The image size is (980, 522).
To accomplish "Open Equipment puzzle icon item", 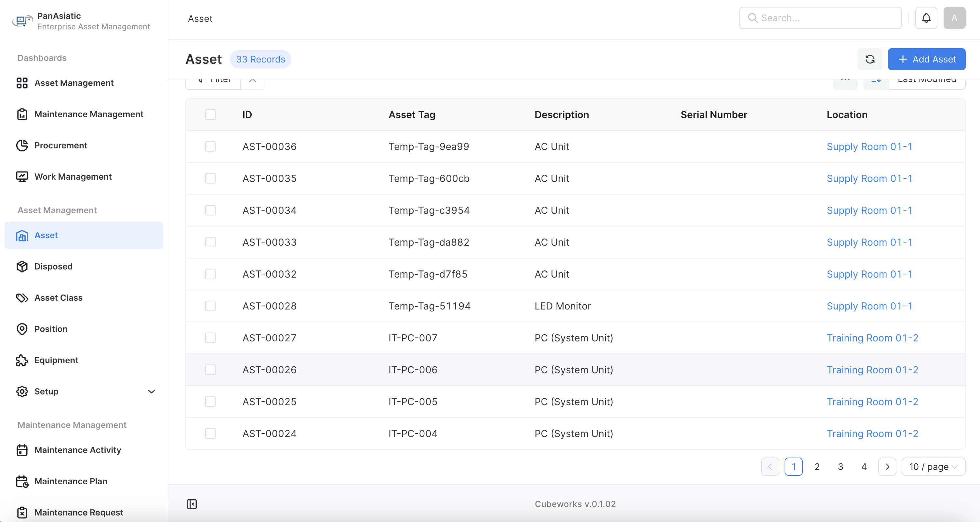I will point(56,360).
